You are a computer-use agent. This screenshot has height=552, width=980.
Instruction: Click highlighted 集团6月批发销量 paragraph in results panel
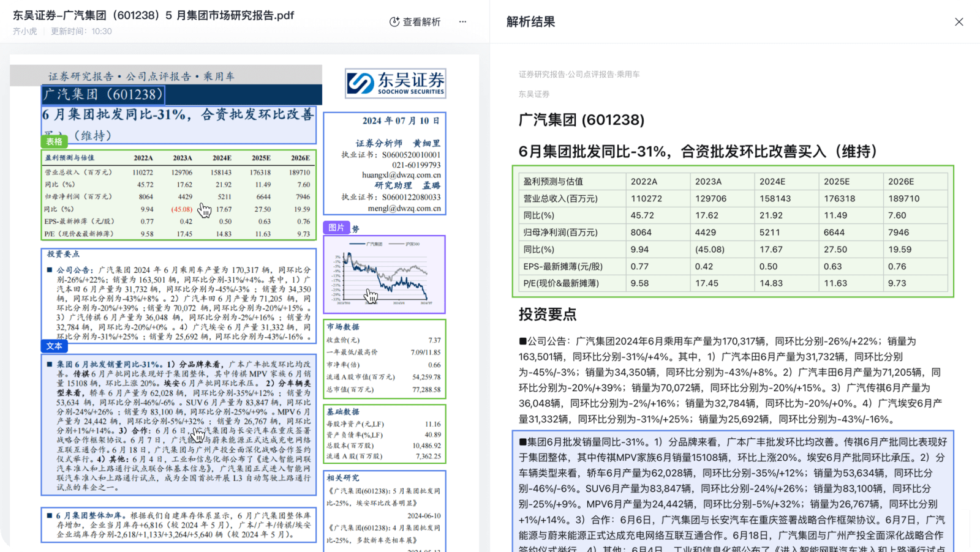[x=733, y=490]
